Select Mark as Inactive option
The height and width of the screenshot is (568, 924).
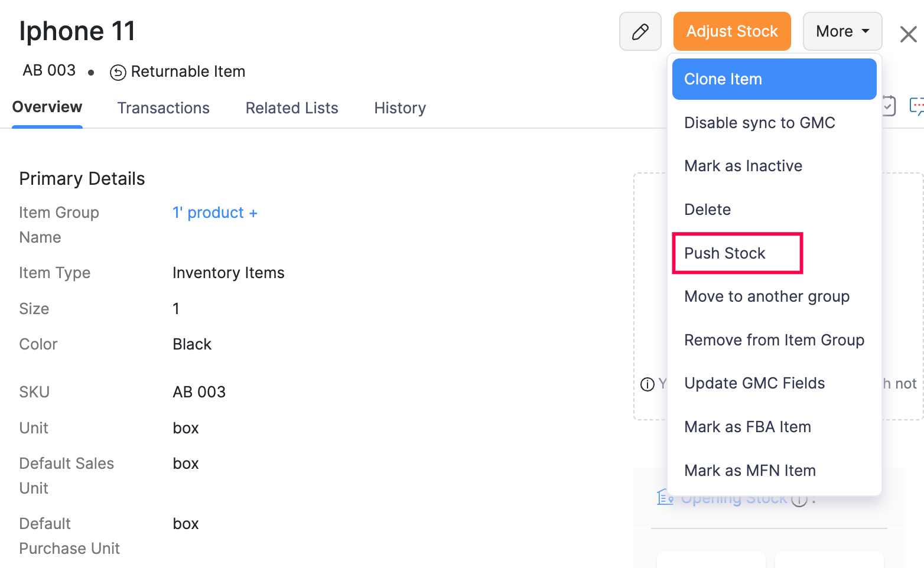[743, 166]
